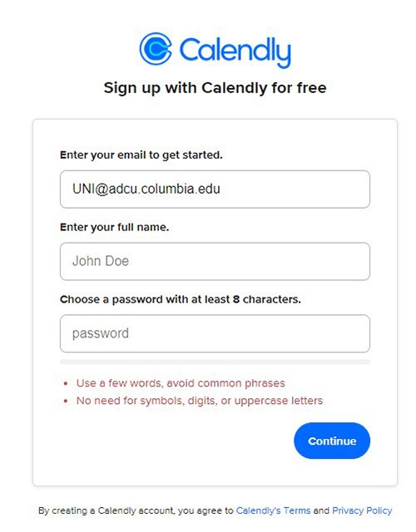
Task: Click the red bullet before 'Use a few words'
Action: click(x=66, y=384)
